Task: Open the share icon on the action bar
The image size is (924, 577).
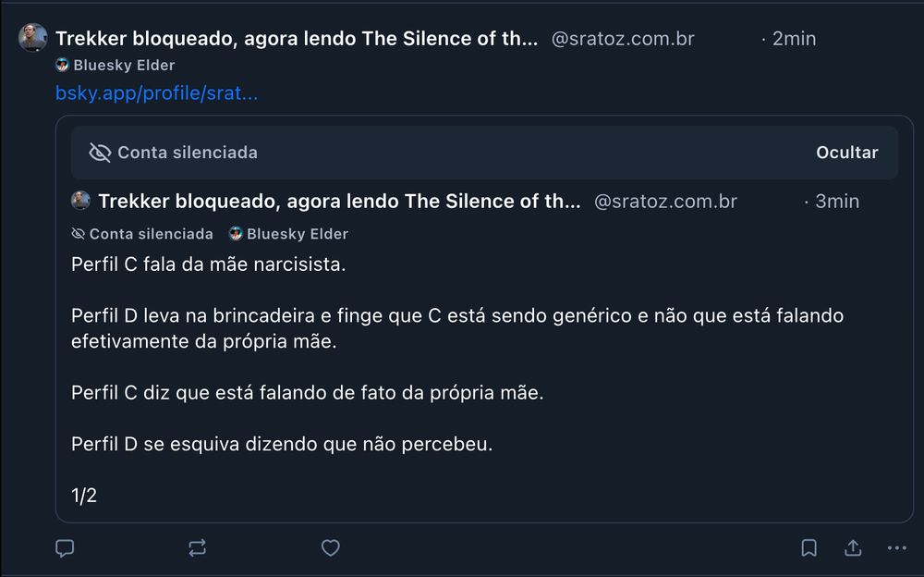Action: tap(851, 547)
